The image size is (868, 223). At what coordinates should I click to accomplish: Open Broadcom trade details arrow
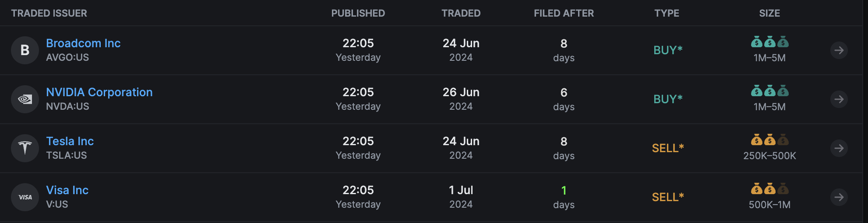point(839,50)
